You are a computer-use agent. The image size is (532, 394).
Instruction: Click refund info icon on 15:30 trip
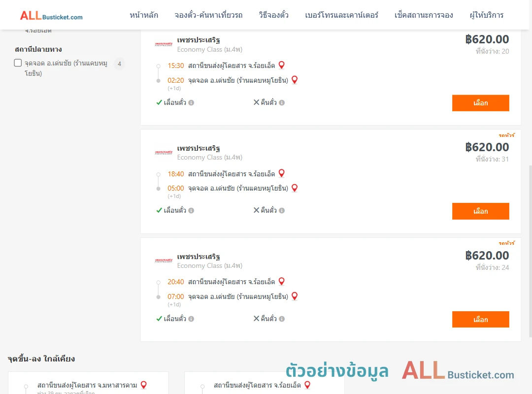point(282,102)
